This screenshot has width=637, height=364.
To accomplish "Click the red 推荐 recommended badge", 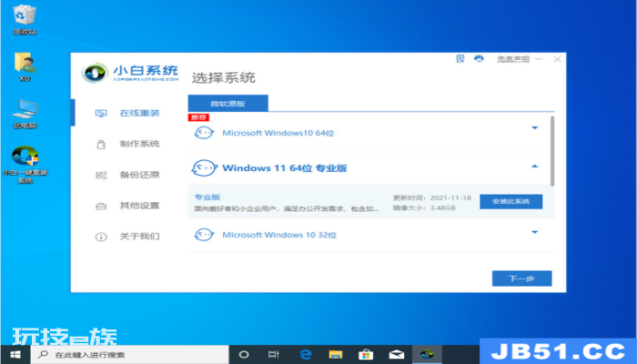I will 198,117.
